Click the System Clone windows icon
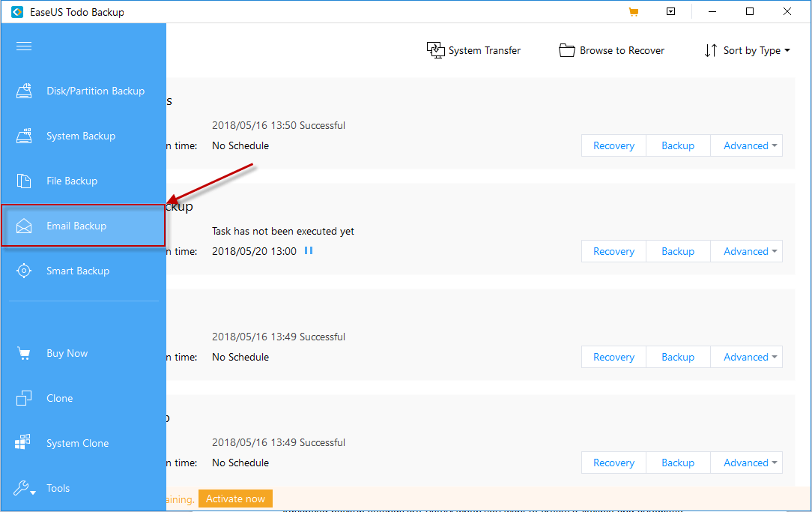The image size is (812, 512). tap(22, 442)
